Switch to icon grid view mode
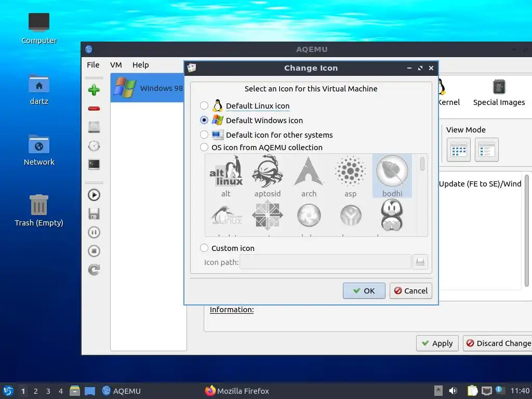Screen dimensions: 532x399 (458, 150)
